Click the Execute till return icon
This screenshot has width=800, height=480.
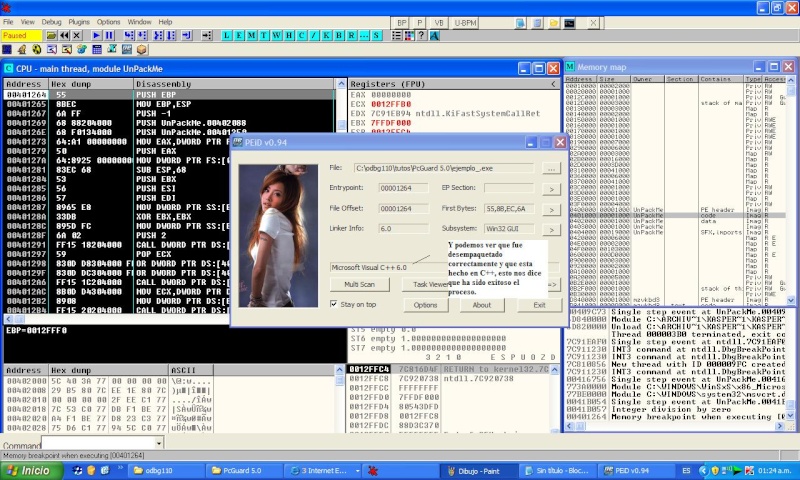(187, 35)
